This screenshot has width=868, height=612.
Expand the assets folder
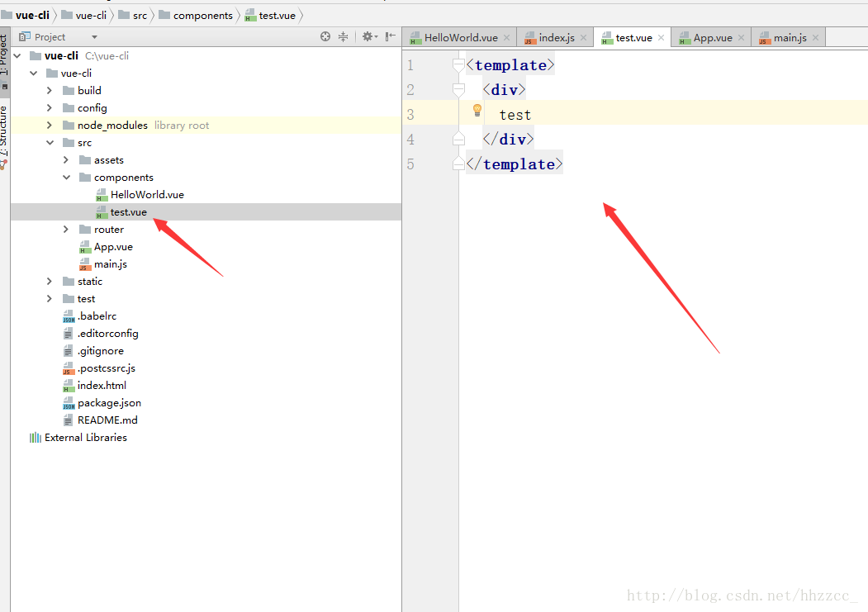coord(66,160)
